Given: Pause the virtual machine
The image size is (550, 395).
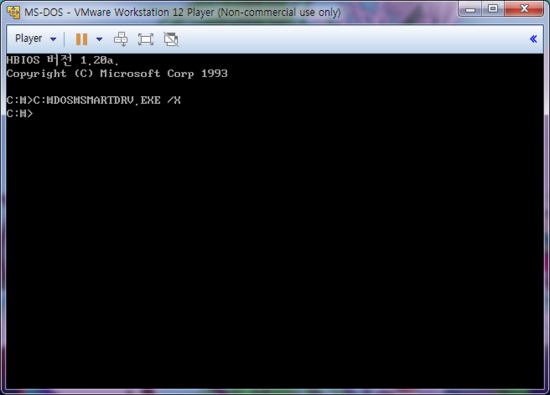Looking at the screenshot, I should pyautogui.click(x=81, y=39).
